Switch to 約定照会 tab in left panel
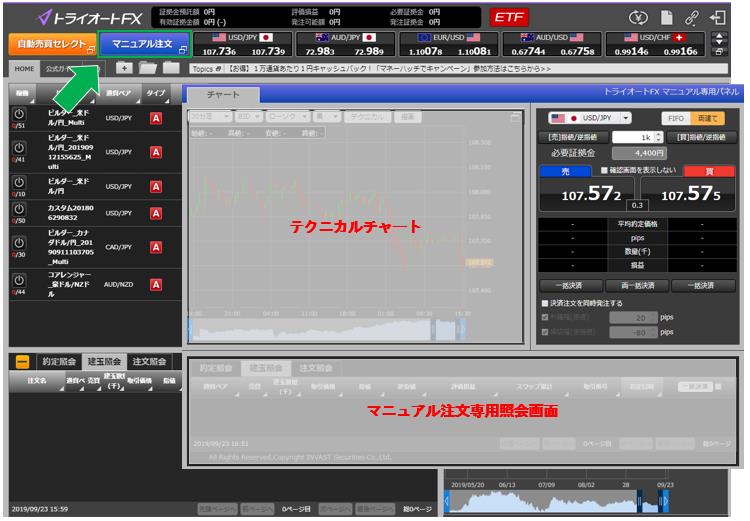 pos(58,362)
